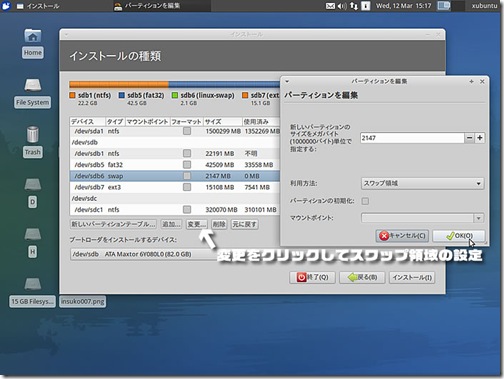
Task: Click the 戻る(B) button
Action: point(362,277)
